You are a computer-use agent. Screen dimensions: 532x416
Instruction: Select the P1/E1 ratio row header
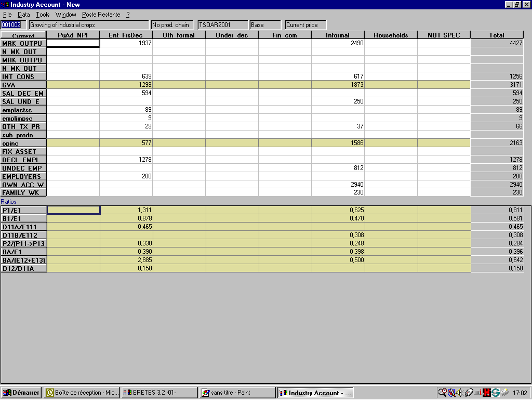(23, 210)
